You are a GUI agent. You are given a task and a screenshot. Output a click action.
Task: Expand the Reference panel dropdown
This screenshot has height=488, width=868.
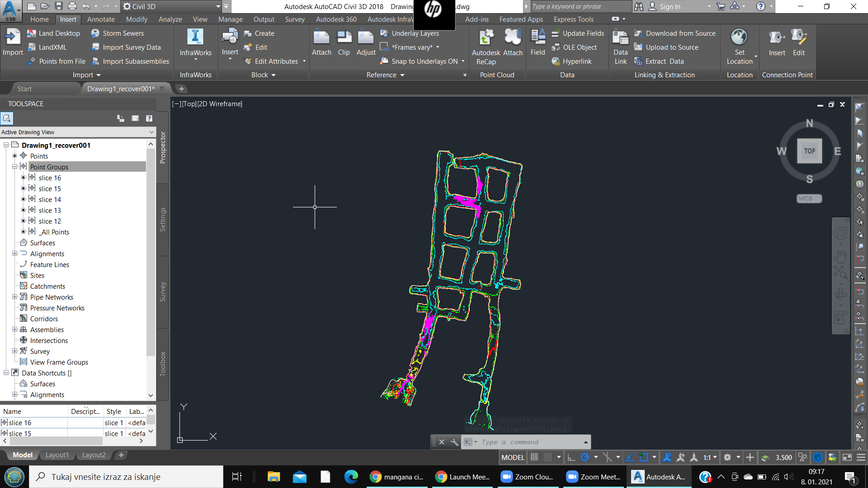pos(385,75)
